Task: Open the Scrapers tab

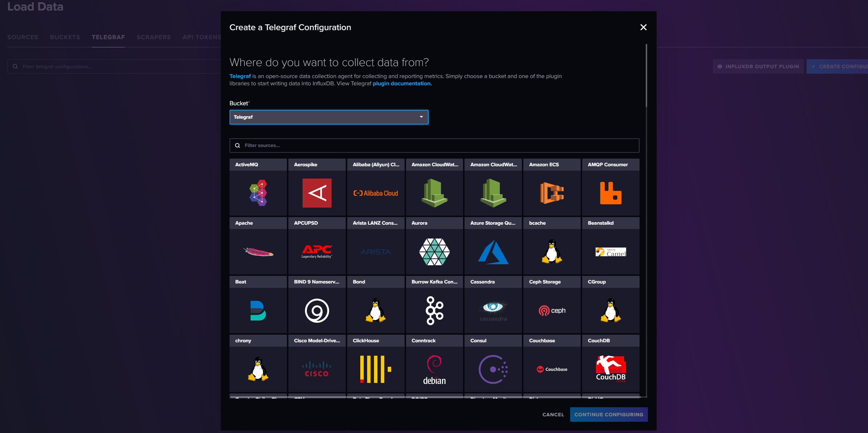Action: pyautogui.click(x=153, y=37)
